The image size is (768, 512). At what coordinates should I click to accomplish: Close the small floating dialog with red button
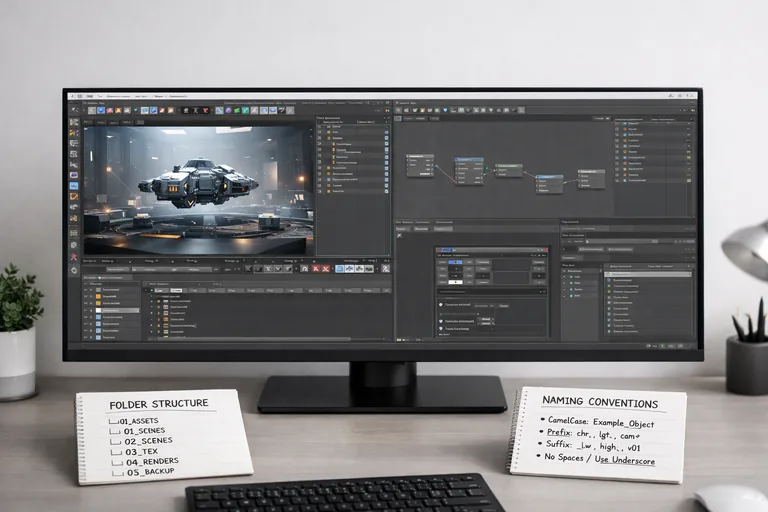[x=546, y=250]
